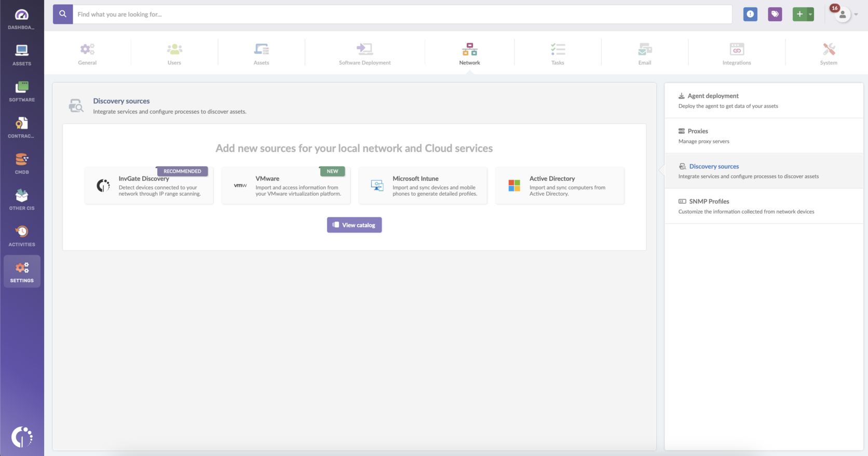Switch to the Software Deployment tab
Image resolution: width=868 pixels, height=456 pixels.
364,54
